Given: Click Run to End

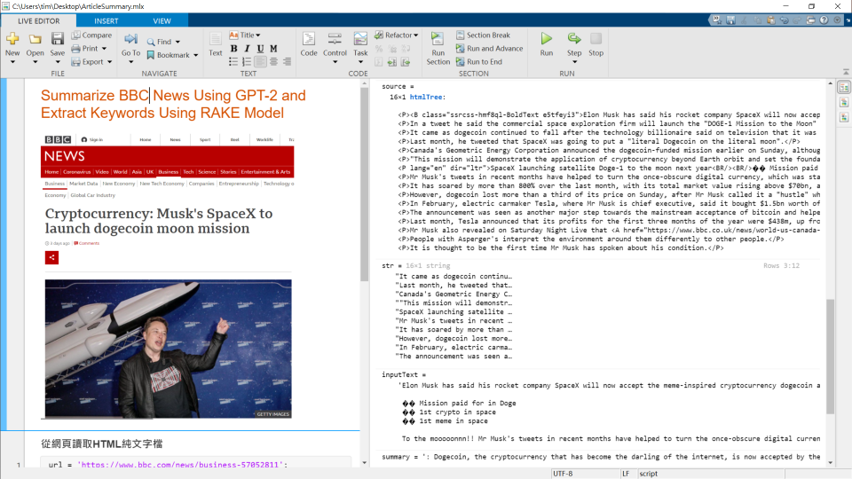Looking at the screenshot, I should point(479,62).
